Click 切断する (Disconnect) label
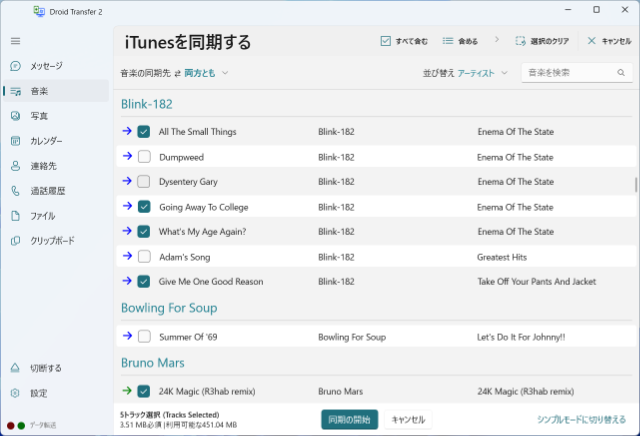Image resolution: width=640 pixels, height=436 pixels. coord(46,368)
